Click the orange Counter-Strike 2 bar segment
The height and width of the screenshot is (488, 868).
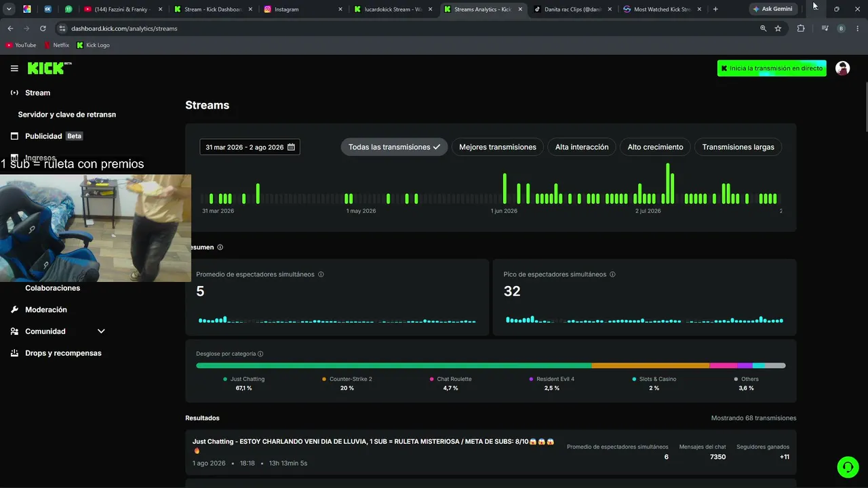pyautogui.click(x=651, y=366)
